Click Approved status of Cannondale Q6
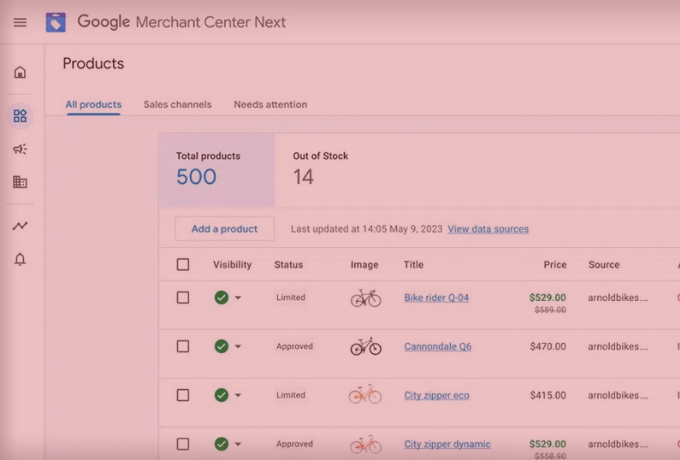Image resolution: width=680 pixels, height=460 pixels. coord(294,346)
